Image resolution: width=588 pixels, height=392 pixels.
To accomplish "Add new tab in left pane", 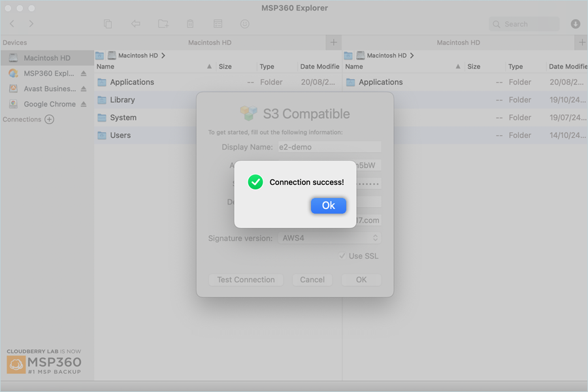I will tap(333, 42).
